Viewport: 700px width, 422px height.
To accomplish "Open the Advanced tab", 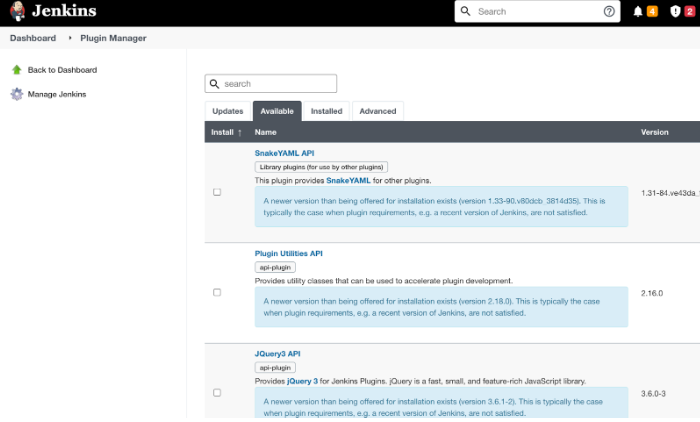I will 377,111.
